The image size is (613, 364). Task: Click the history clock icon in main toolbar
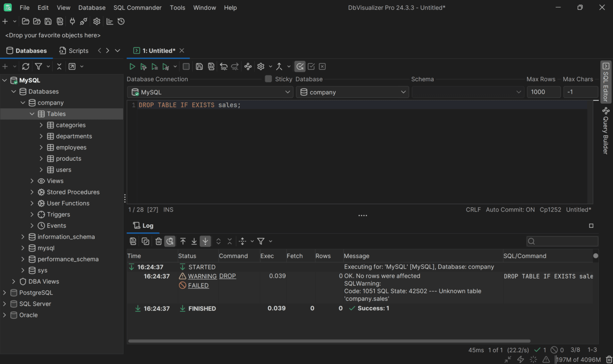tap(121, 21)
